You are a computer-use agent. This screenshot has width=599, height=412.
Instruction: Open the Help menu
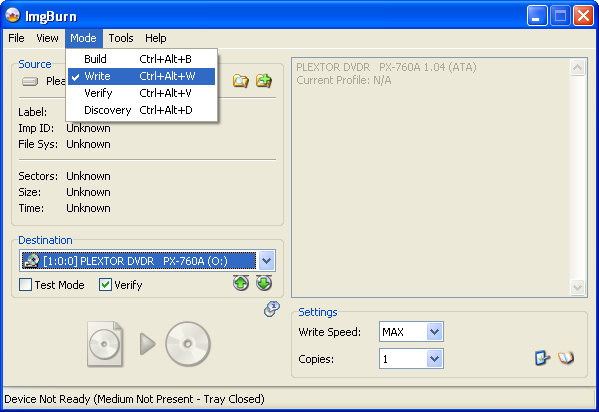point(155,38)
